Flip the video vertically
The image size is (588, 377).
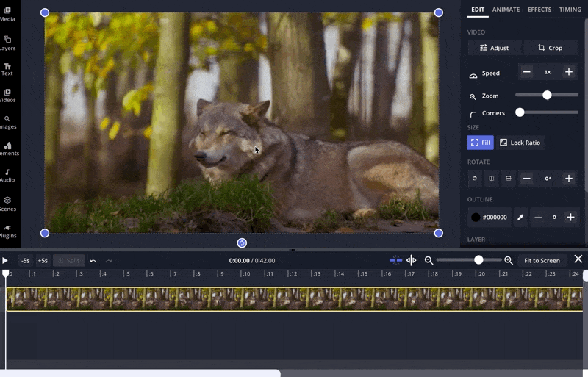(508, 179)
